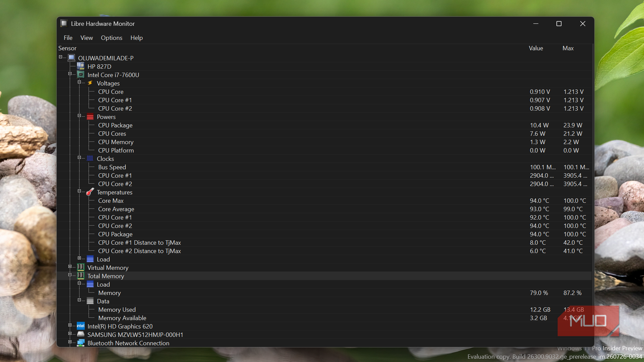Open the Help menu
The width and height of the screenshot is (644, 362).
tap(137, 38)
